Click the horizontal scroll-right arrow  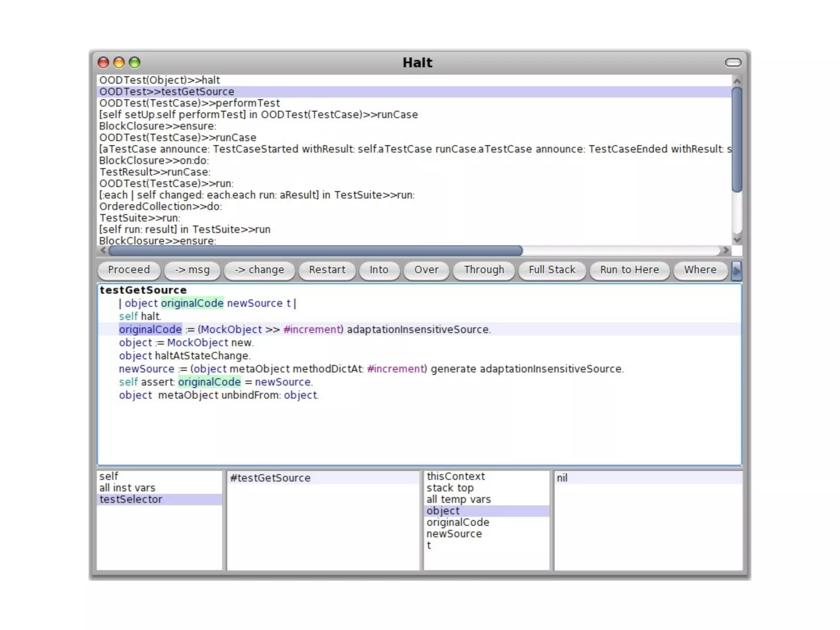point(726,250)
